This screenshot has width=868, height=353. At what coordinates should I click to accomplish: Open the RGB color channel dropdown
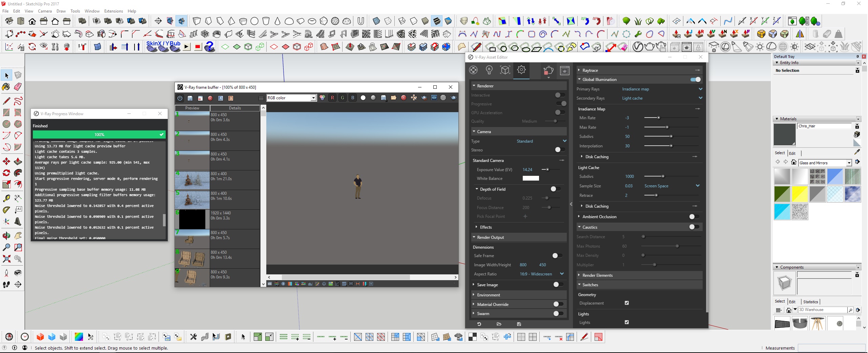tap(291, 98)
